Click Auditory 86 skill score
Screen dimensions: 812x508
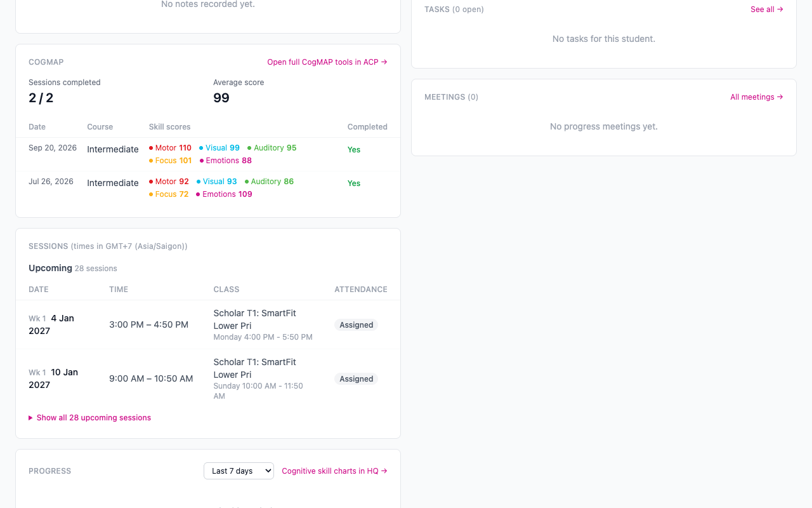coord(269,182)
